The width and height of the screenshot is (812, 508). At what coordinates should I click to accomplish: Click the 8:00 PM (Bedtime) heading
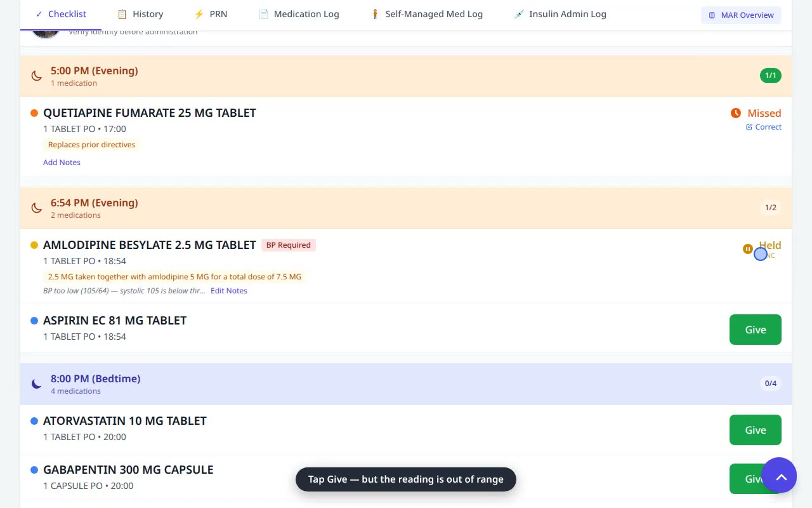(96, 378)
